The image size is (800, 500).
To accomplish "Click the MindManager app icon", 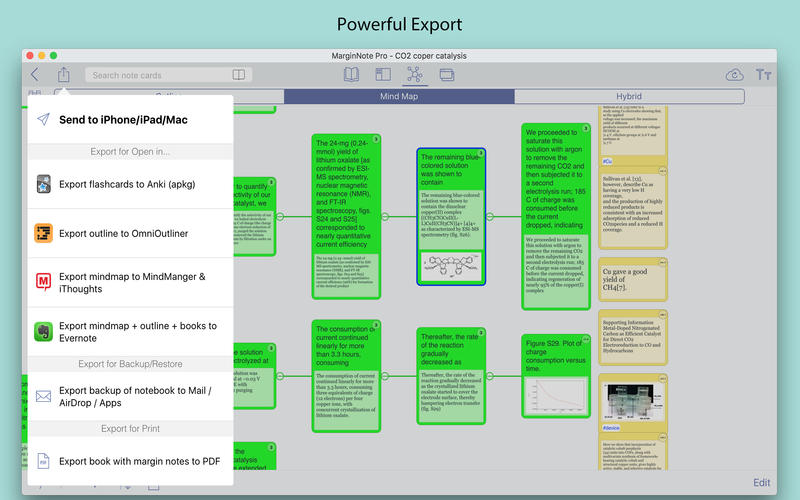I will pyautogui.click(x=43, y=282).
